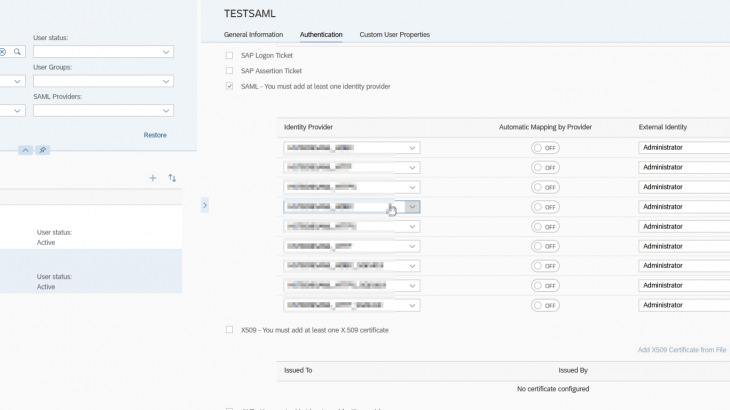
Task: Pin the filter header bar
Action: (42, 150)
